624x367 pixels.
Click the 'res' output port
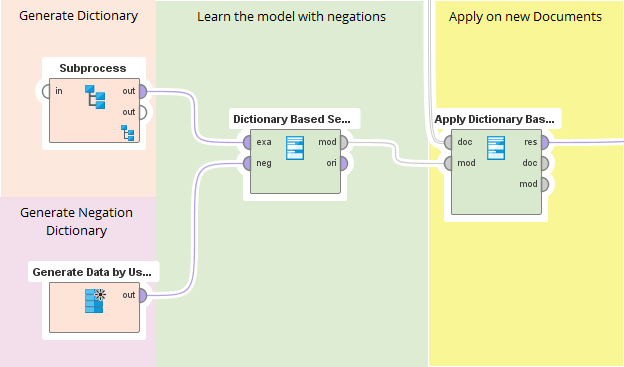(545, 142)
